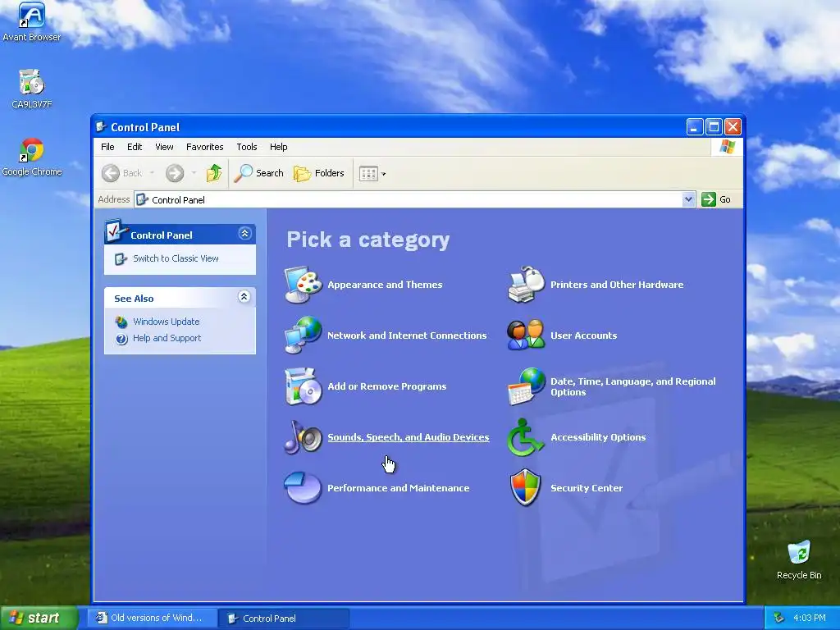Open the Appearance and Themes link
840x630 pixels.
coord(385,285)
